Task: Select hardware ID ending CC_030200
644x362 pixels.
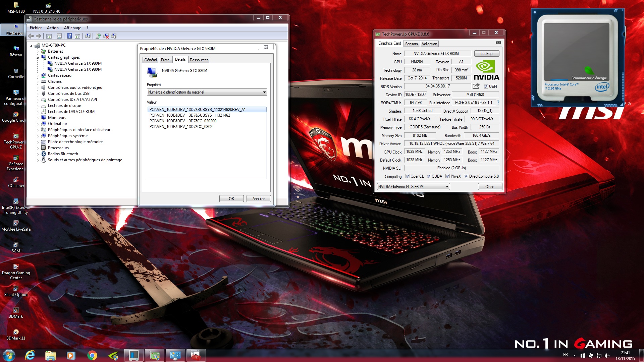Action: click(183, 121)
